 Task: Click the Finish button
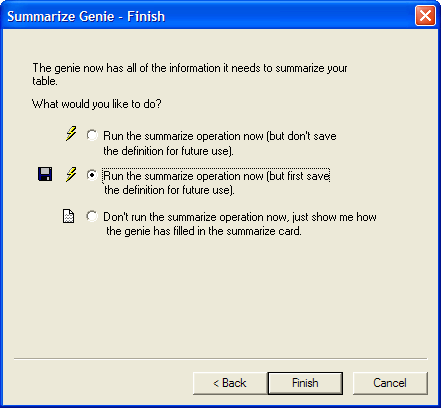coord(305,383)
